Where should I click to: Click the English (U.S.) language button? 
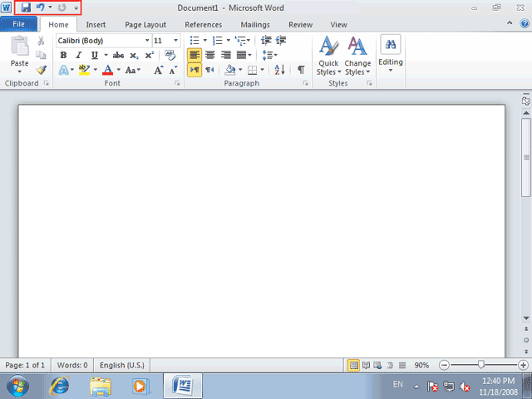pyautogui.click(x=122, y=365)
